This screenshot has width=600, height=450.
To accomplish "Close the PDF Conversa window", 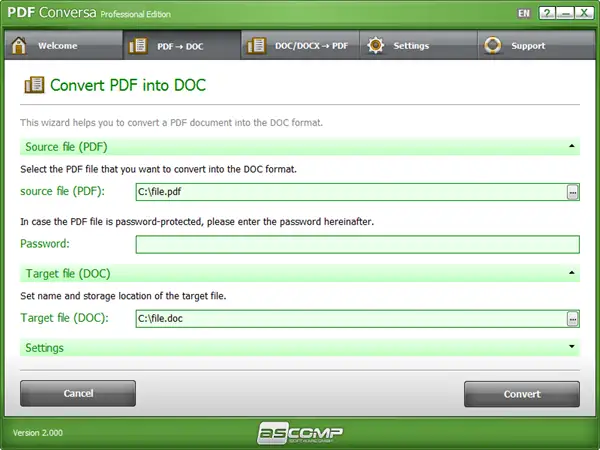I will (x=584, y=13).
